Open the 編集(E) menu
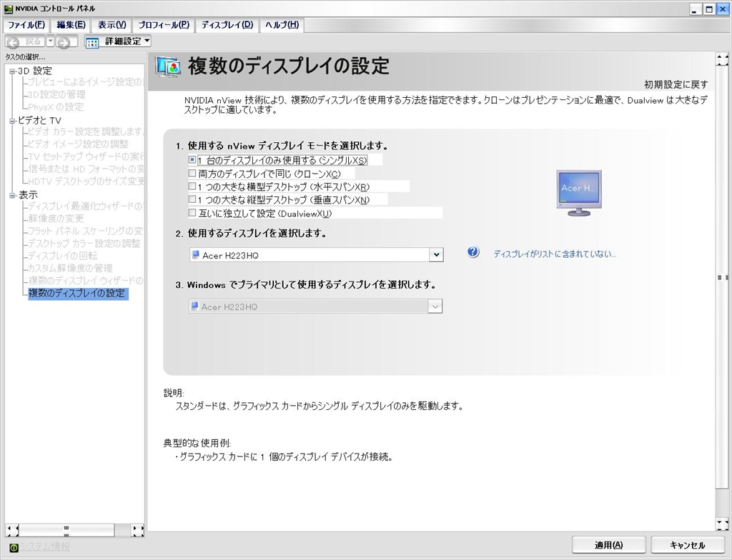The image size is (732, 560). coord(71,25)
